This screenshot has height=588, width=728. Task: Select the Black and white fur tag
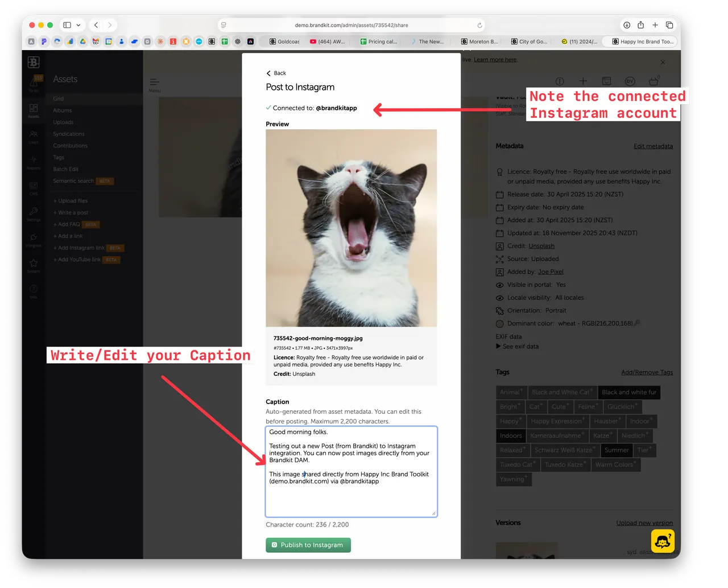click(x=629, y=392)
